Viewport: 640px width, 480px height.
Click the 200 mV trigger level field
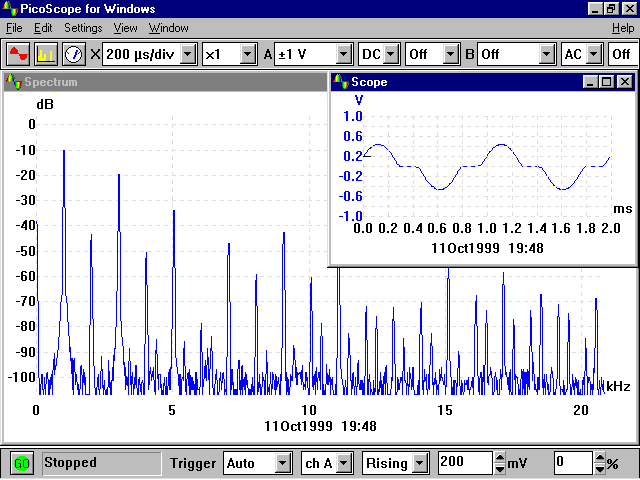(x=464, y=463)
